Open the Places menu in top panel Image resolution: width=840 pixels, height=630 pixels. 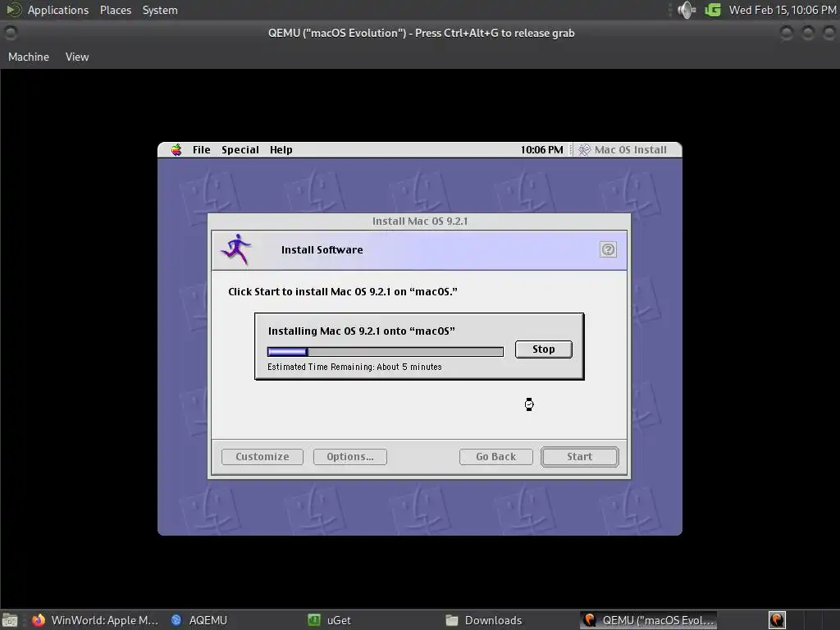115,10
